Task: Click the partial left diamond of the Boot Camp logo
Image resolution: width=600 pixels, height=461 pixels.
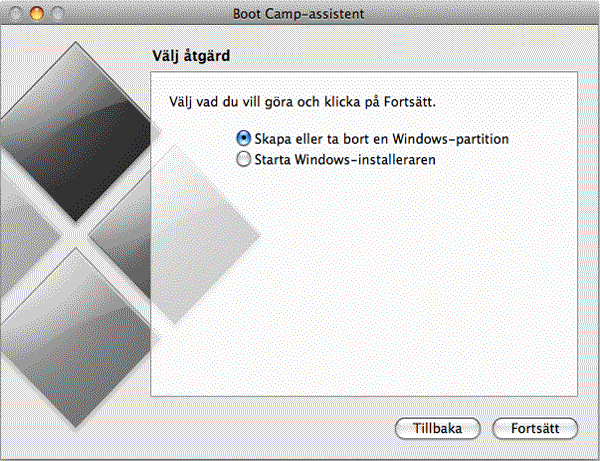Action: (x=20, y=232)
